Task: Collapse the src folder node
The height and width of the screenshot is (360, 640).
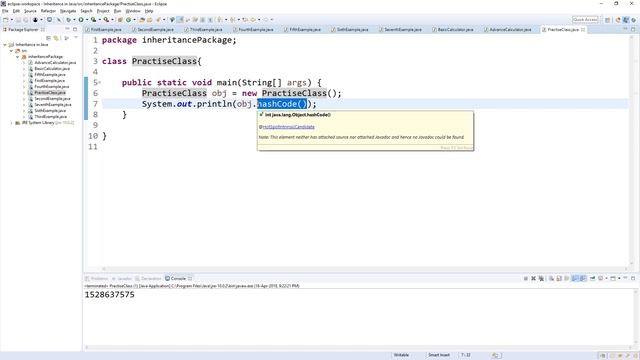Action: coord(11,51)
